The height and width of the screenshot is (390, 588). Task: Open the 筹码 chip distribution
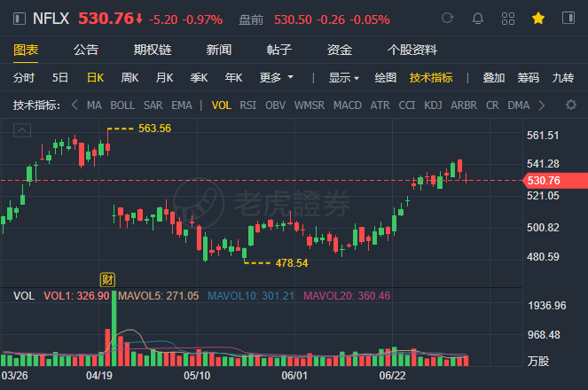[x=528, y=78]
